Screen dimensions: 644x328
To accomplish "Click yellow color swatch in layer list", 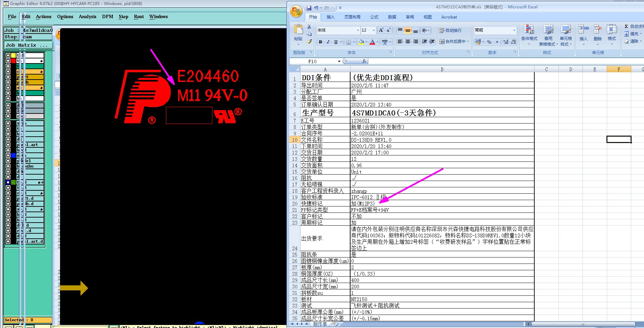I will click(13, 55).
